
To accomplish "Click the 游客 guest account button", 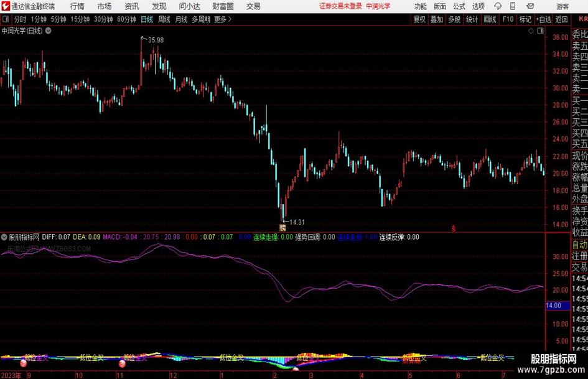I will click(562, 6).
